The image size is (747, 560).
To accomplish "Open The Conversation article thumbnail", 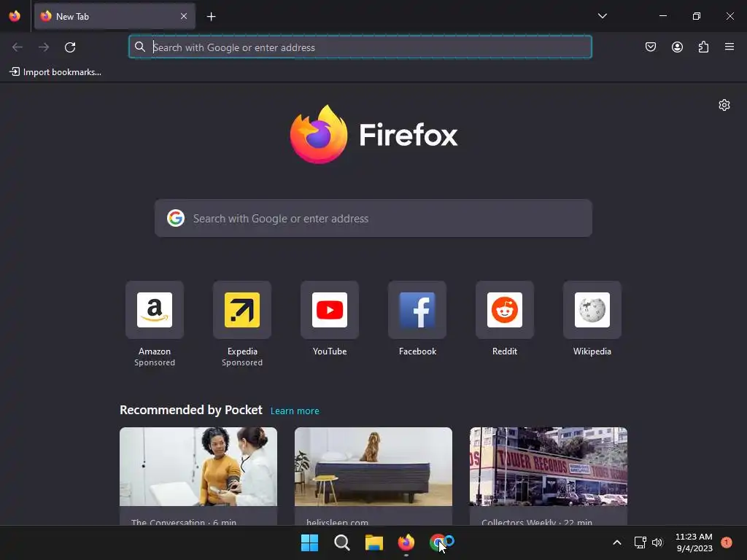I will pos(198,467).
